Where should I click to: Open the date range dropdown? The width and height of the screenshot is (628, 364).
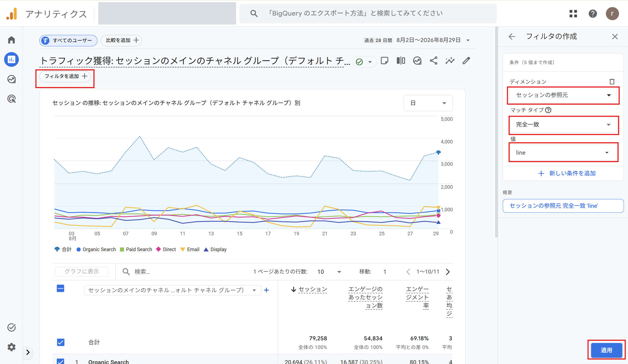click(417, 40)
